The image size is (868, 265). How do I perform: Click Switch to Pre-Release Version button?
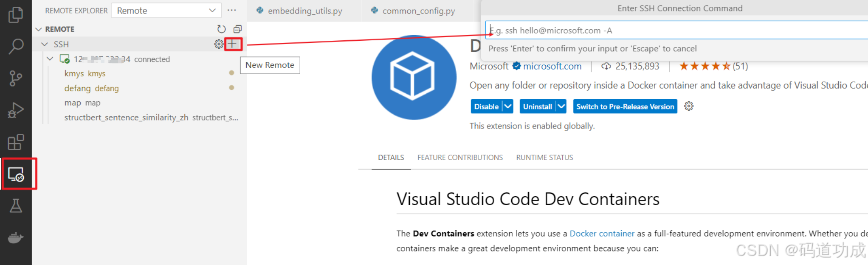(625, 106)
